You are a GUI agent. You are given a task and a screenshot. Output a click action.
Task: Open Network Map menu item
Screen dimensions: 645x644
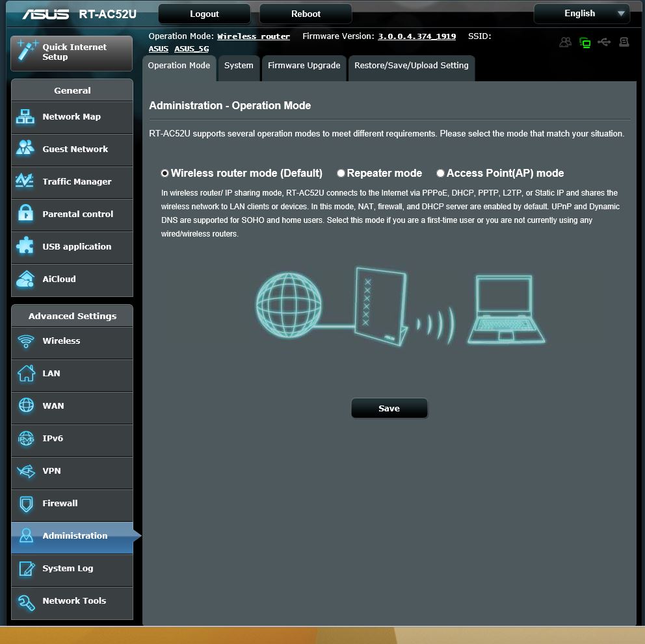72,117
